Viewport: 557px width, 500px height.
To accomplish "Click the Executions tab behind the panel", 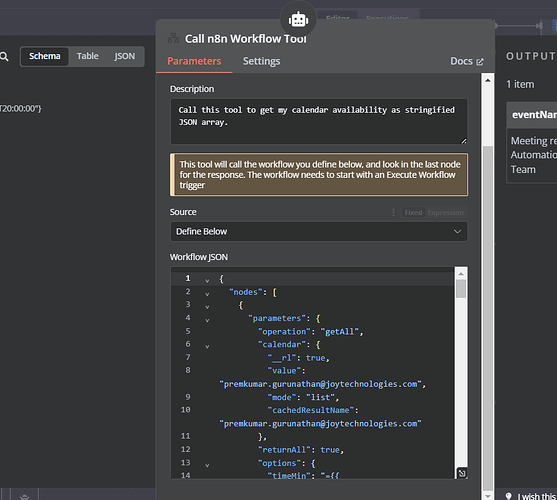I will tap(388, 17).
